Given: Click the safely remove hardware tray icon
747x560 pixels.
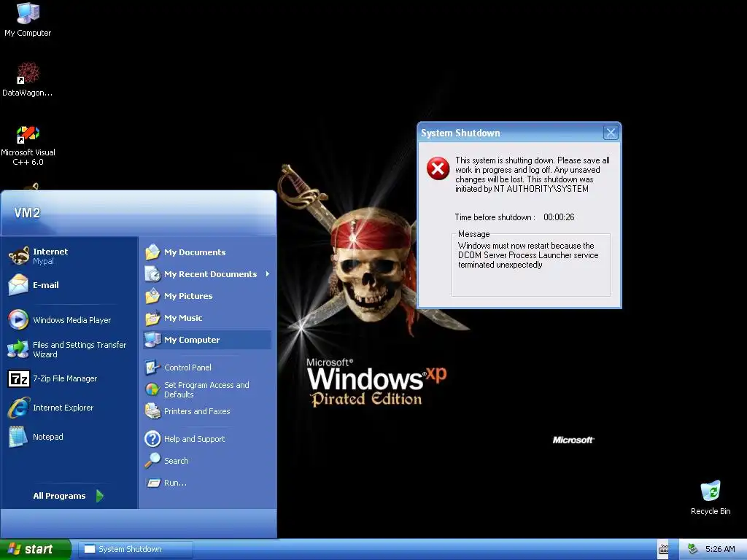Looking at the screenshot, I should tap(693, 549).
